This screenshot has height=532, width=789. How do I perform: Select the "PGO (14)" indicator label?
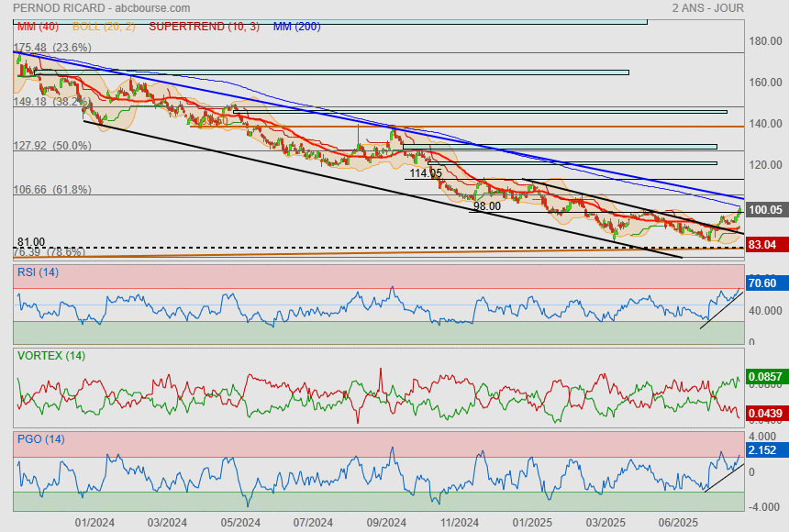(x=40, y=438)
